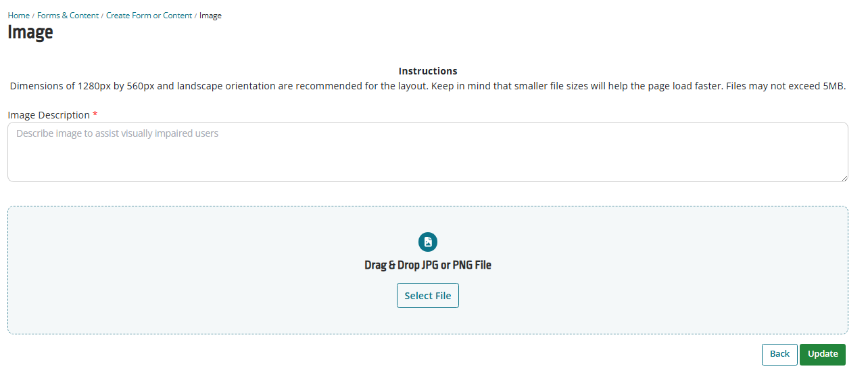Click the Select File button
This screenshot has width=868, height=375.
click(x=428, y=296)
